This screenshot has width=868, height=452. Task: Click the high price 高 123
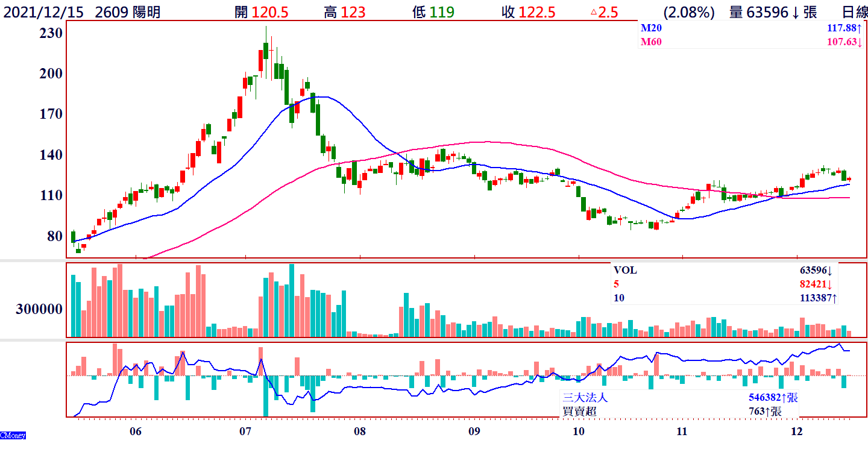[345, 12]
